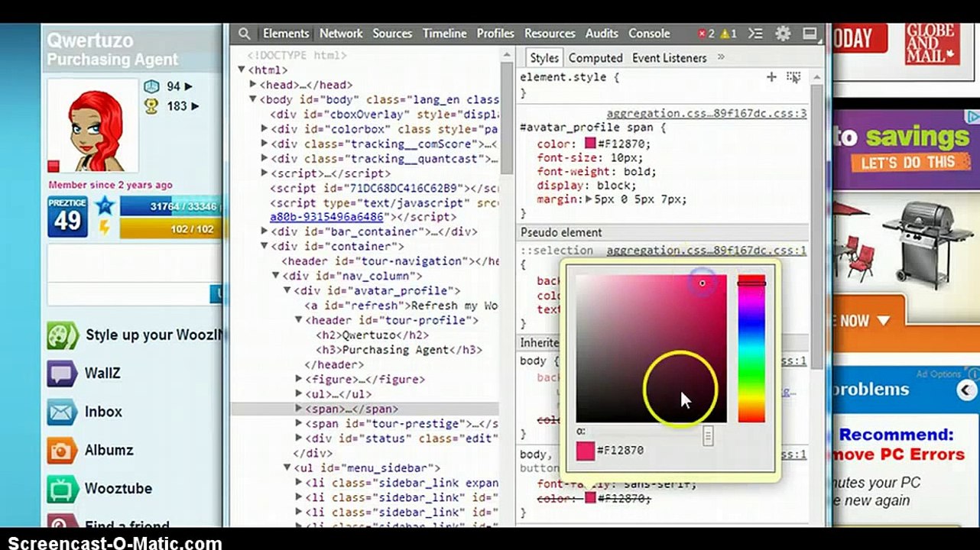Click the red error count icon
This screenshot has height=550, width=980.
click(x=702, y=34)
